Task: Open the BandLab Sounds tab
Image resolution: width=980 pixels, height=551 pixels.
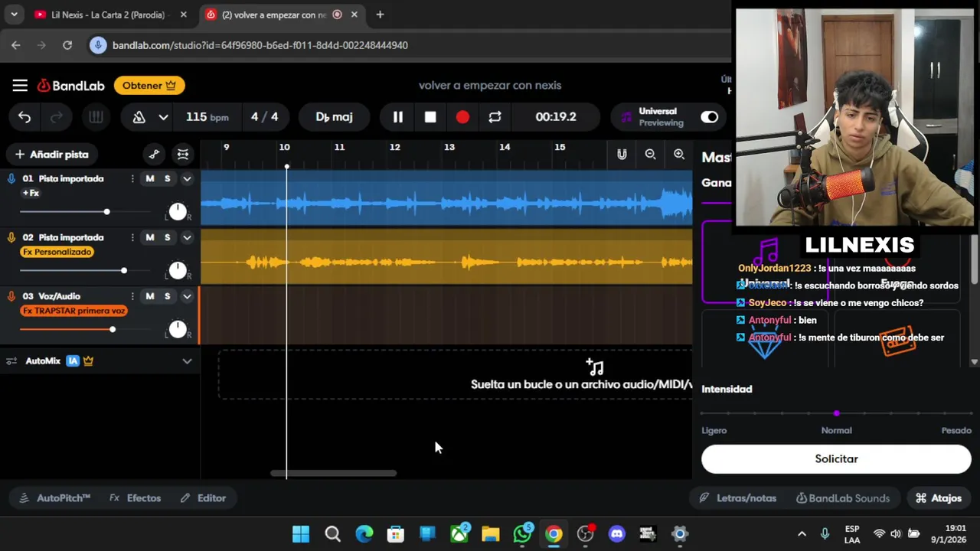Action: click(843, 498)
